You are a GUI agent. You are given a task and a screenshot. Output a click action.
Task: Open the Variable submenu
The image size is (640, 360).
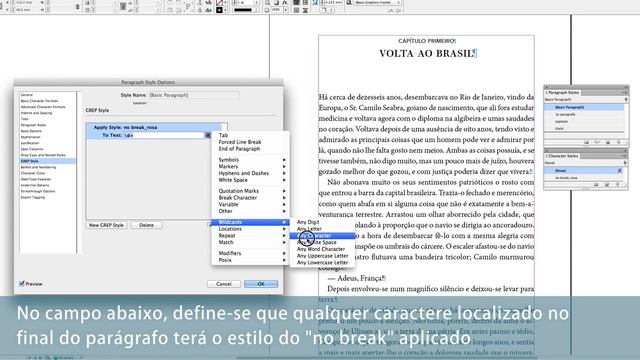coord(250,204)
